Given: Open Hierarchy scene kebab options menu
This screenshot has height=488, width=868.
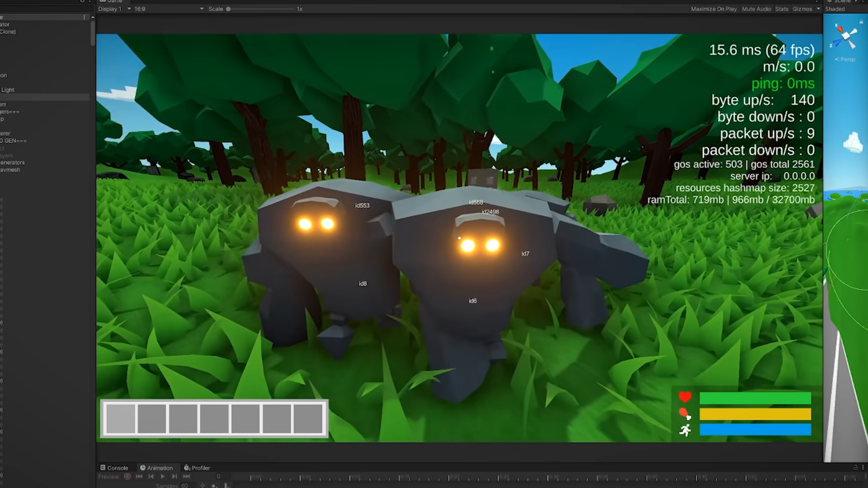Looking at the screenshot, I should pos(85,17).
